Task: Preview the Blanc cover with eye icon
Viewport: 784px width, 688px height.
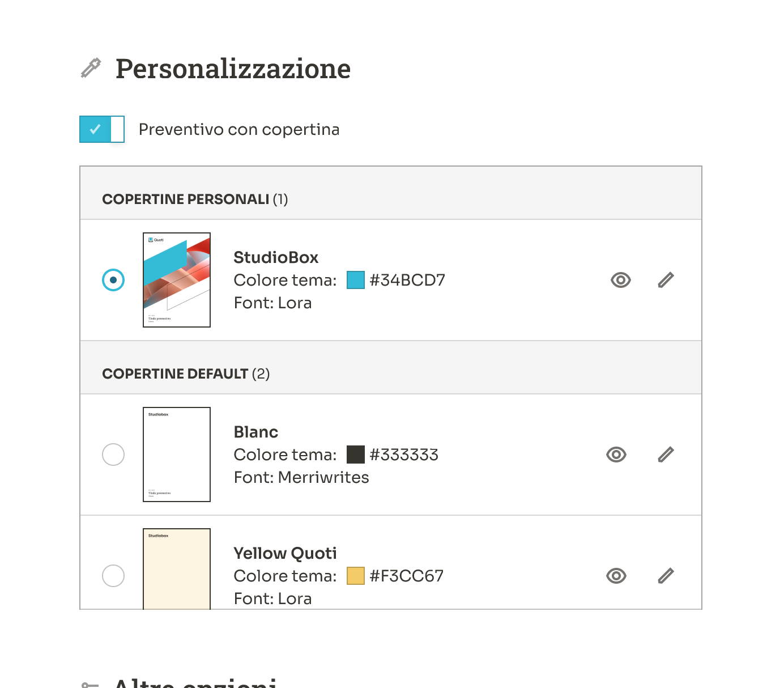Action: point(616,455)
